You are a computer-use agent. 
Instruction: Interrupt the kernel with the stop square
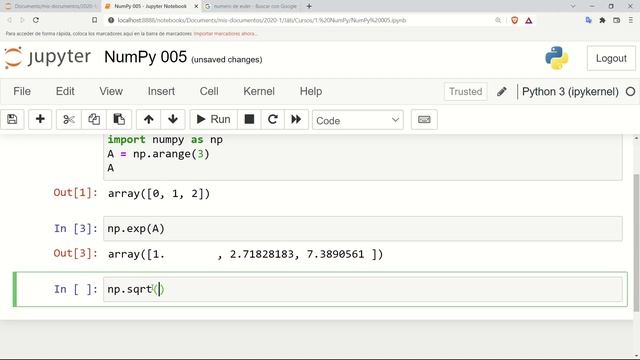(249, 120)
